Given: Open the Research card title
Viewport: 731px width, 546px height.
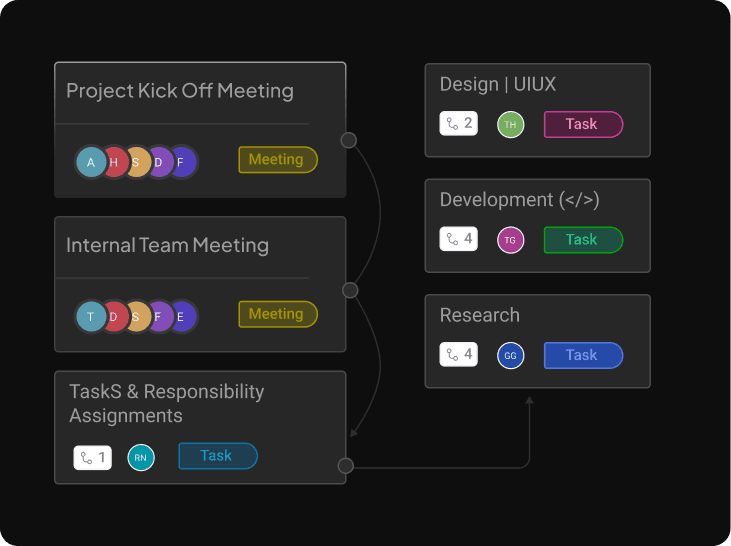Looking at the screenshot, I should [x=480, y=316].
